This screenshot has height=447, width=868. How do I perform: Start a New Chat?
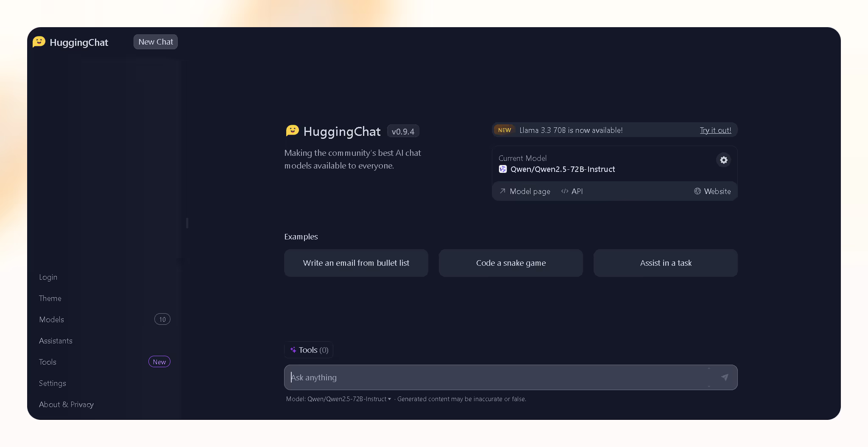(x=156, y=42)
